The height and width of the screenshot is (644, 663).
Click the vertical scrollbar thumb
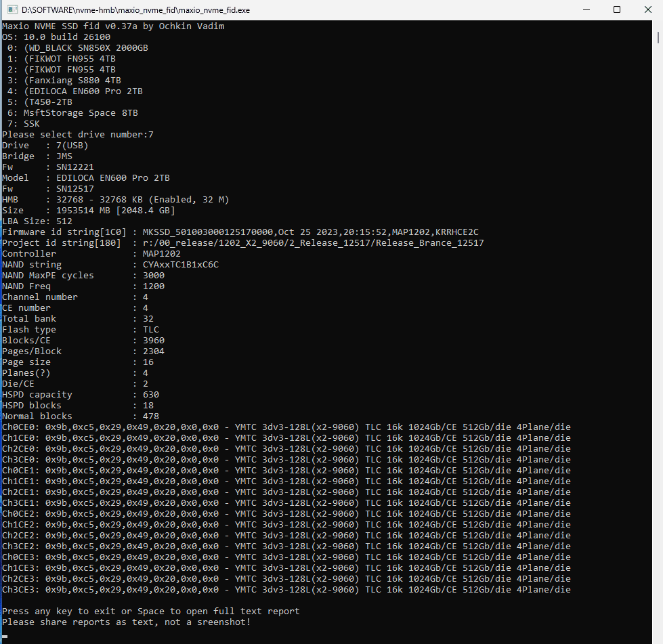click(658, 37)
